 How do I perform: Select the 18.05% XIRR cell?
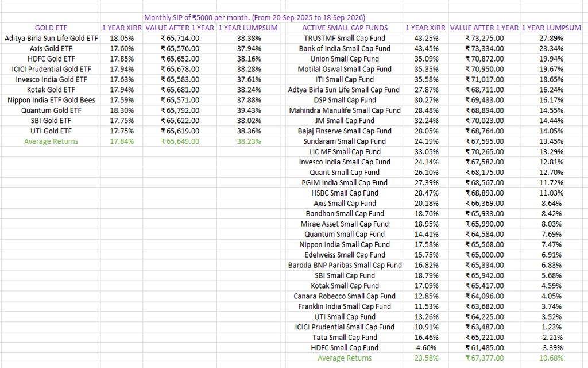(122, 39)
